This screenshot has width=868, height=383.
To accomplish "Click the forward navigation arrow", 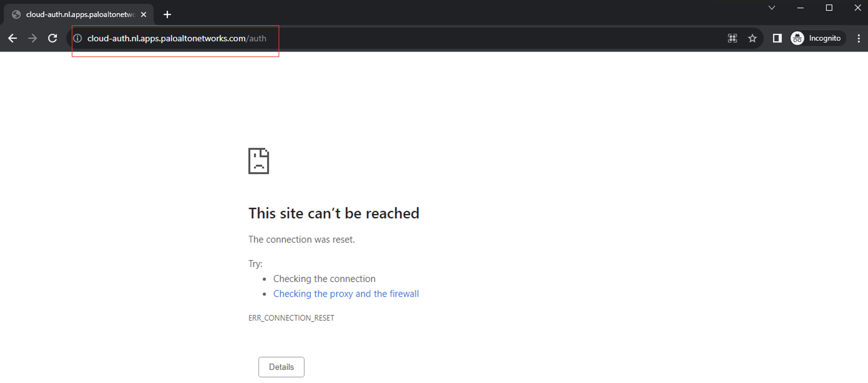I will 32,38.
